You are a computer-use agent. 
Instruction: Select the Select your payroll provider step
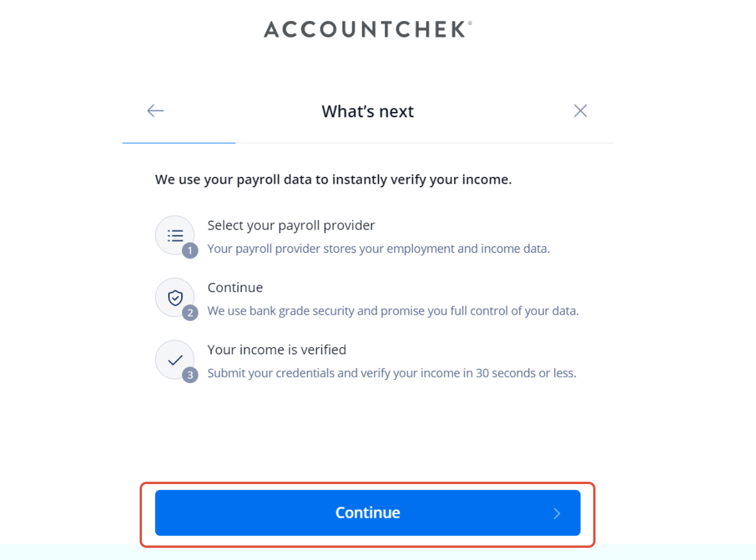pos(291,225)
